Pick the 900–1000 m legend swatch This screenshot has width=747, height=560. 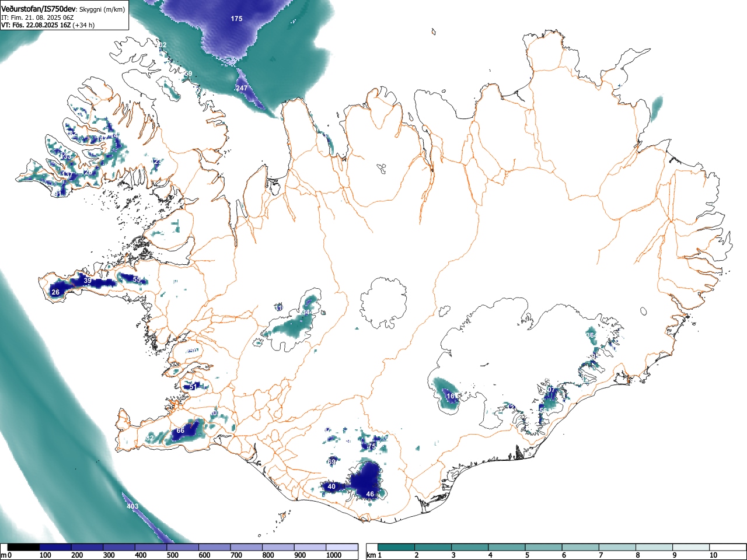click(x=310, y=547)
